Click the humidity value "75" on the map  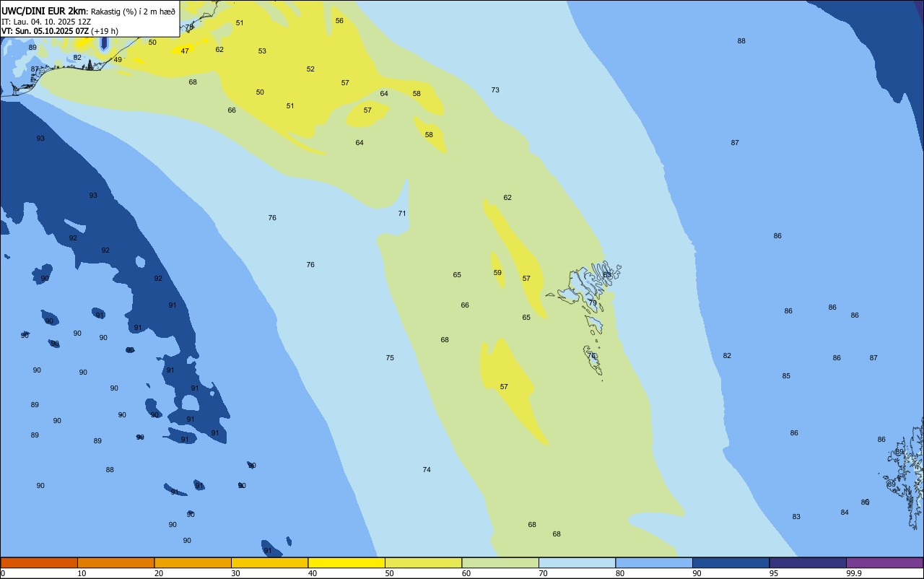[x=390, y=358]
